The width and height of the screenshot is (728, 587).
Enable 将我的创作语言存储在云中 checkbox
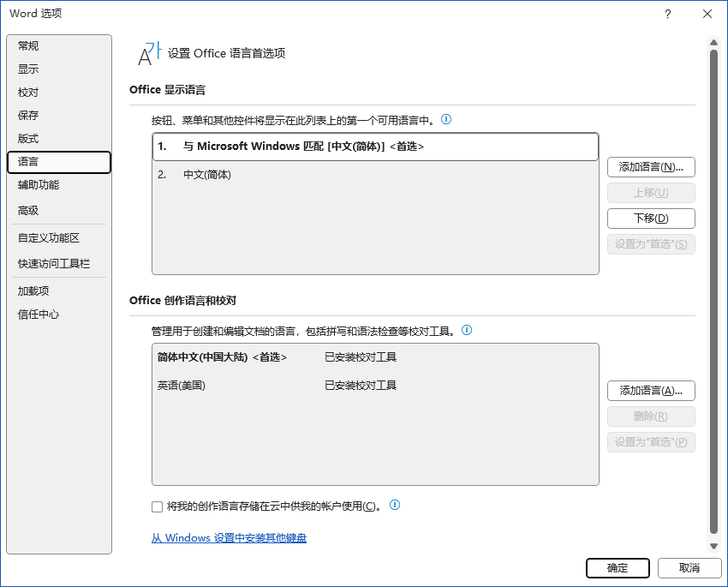(x=157, y=506)
